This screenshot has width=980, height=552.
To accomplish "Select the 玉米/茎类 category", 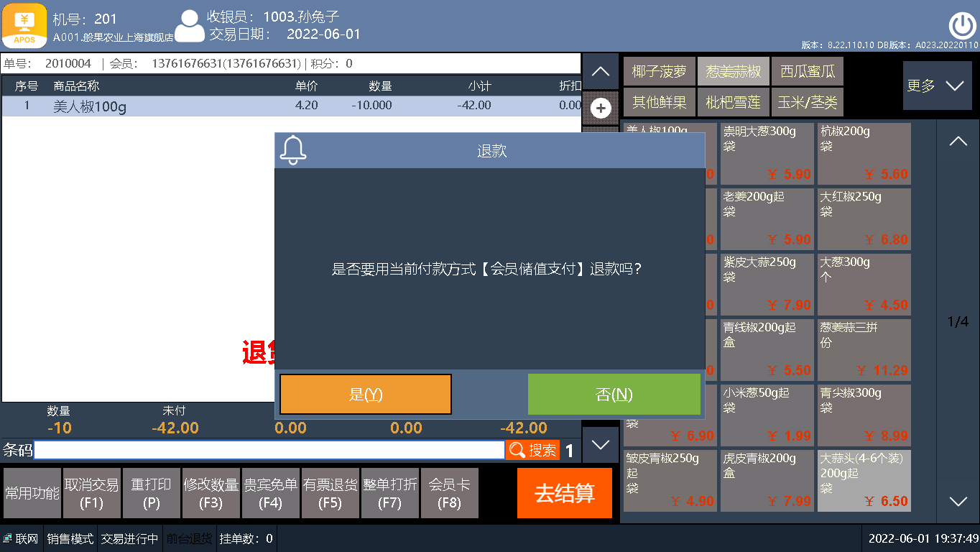I will pyautogui.click(x=808, y=102).
